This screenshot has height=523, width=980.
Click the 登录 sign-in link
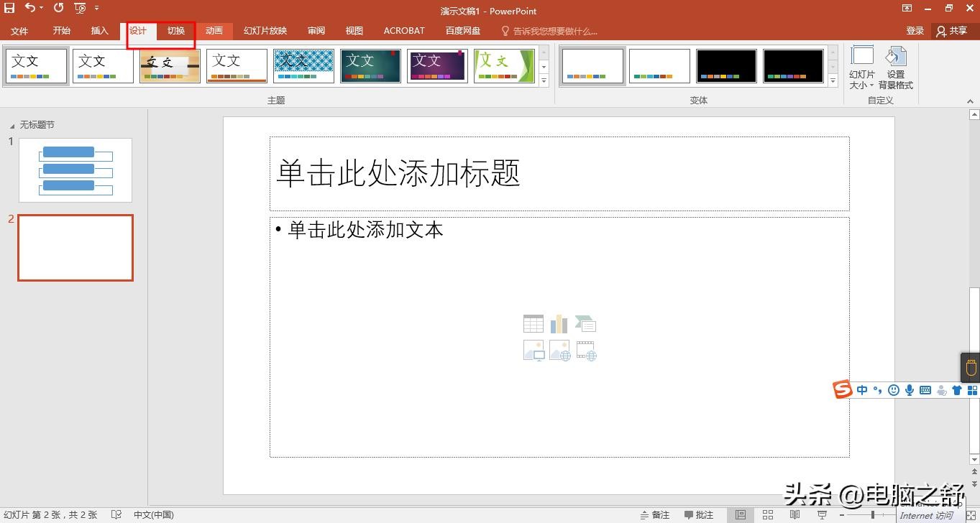(x=915, y=31)
